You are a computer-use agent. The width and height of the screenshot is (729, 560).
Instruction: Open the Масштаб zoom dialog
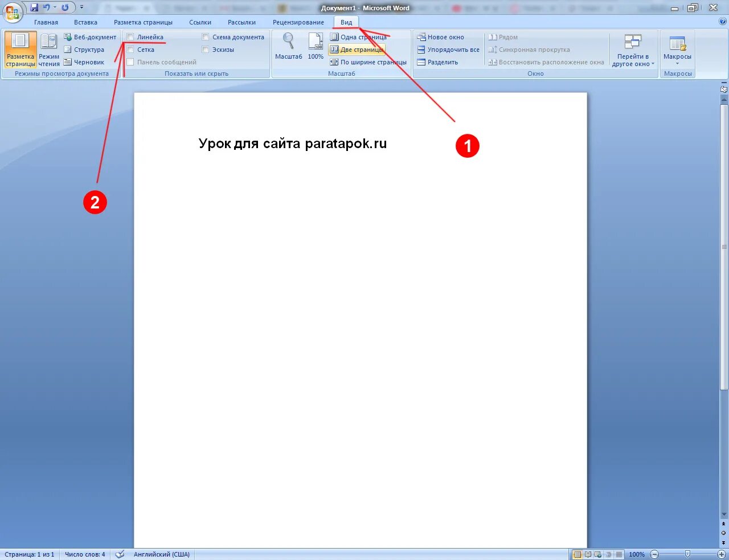click(x=289, y=46)
